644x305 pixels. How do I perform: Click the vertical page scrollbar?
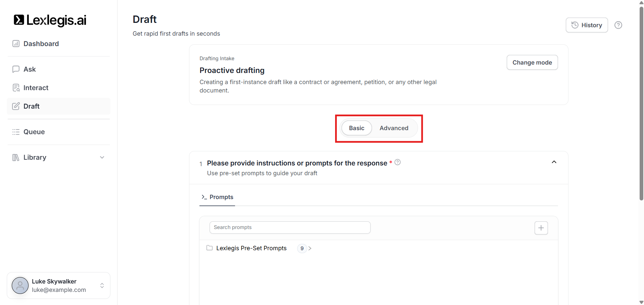coord(641,101)
